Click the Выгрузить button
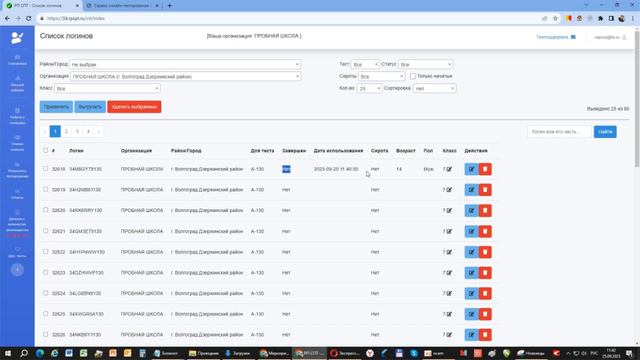This screenshot has height=360, width=640. coord(90,107)
